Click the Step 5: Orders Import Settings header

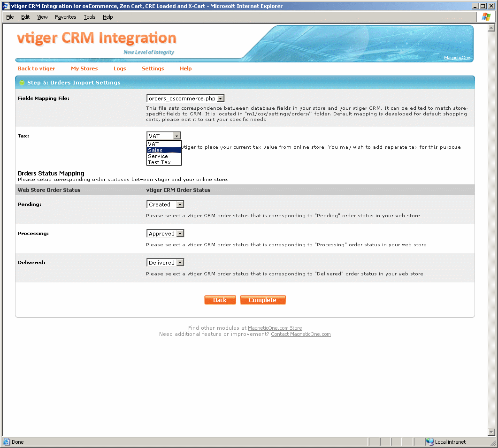pos(74,83)
